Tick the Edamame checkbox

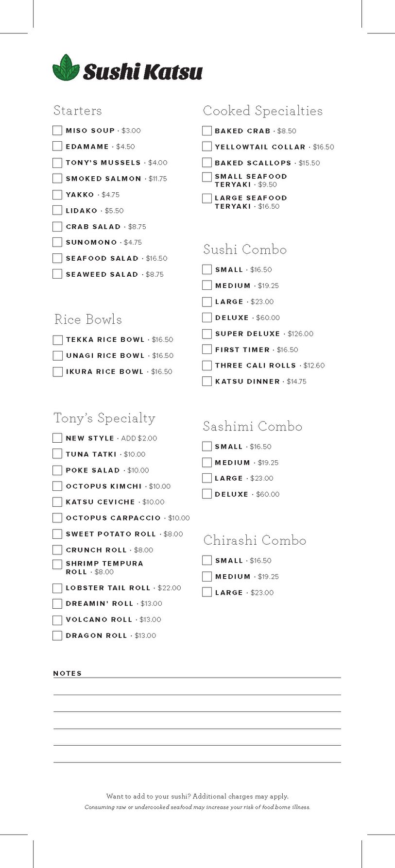[x=57, y=147]
